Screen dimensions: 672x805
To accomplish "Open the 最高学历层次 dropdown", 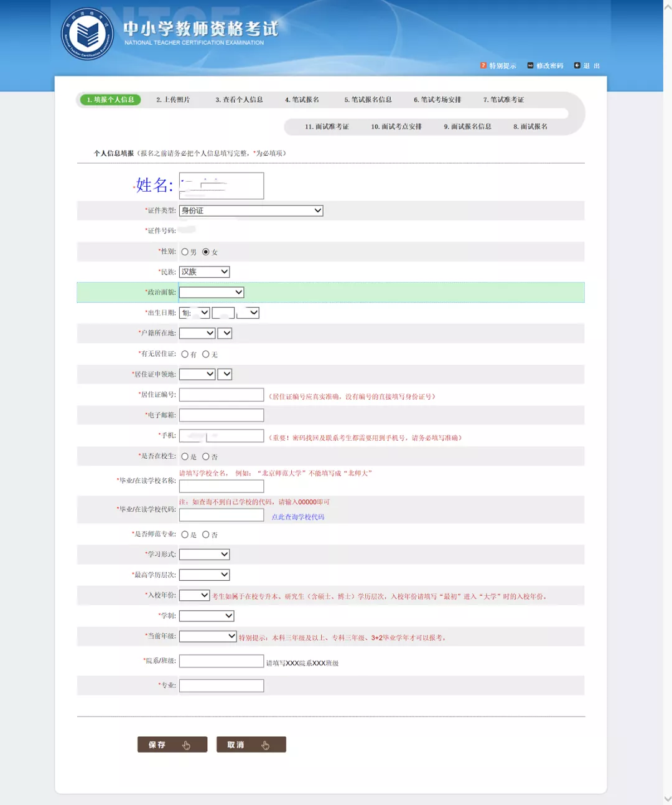I will coord(205,575).
